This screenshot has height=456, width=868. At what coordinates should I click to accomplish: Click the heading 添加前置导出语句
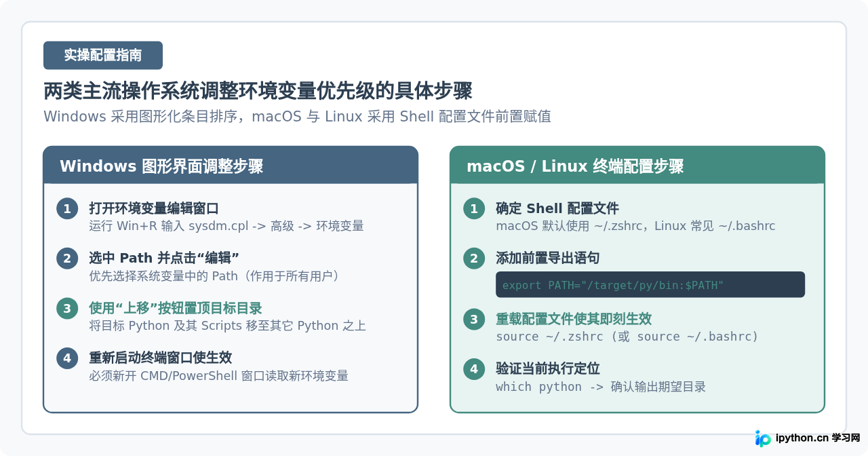(x=548, y=258)
